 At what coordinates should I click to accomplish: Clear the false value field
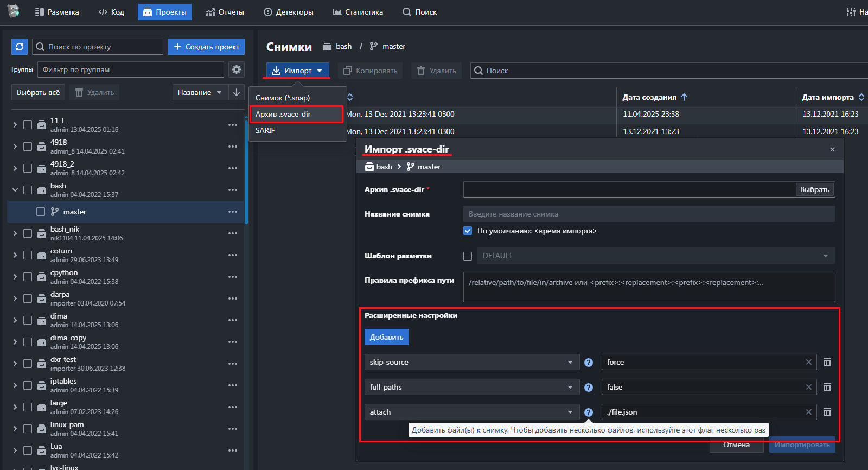(x=809, y=387)
